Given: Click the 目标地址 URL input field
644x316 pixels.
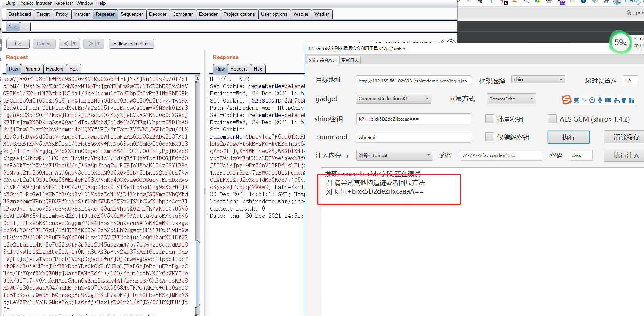Looking at the screenshot, I should point(413,81).
